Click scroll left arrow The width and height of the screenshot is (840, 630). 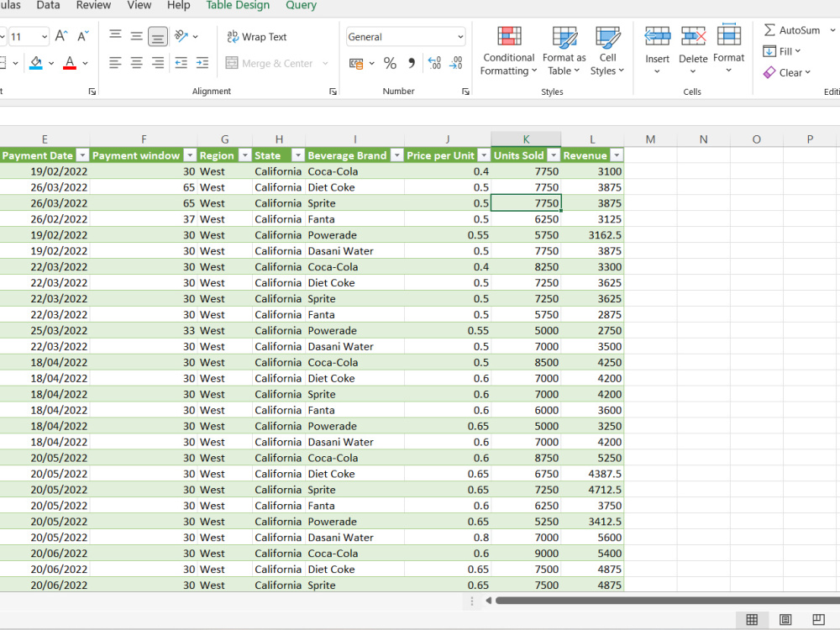click(x=488, y=601)
